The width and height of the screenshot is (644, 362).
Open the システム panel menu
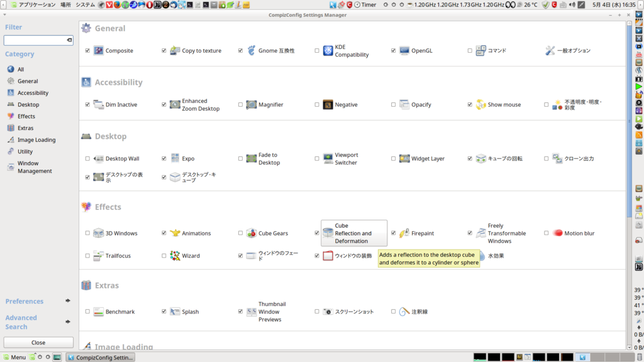point(85,5)
